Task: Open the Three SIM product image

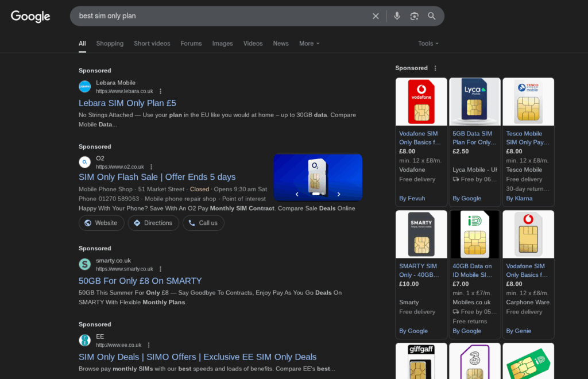Action: coord(475,361)
